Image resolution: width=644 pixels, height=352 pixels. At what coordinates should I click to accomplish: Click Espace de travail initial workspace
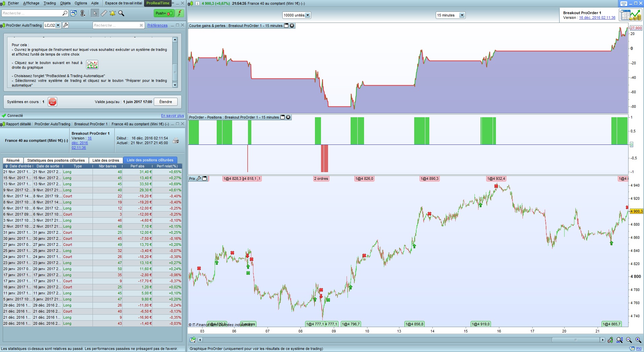point(123,3)
